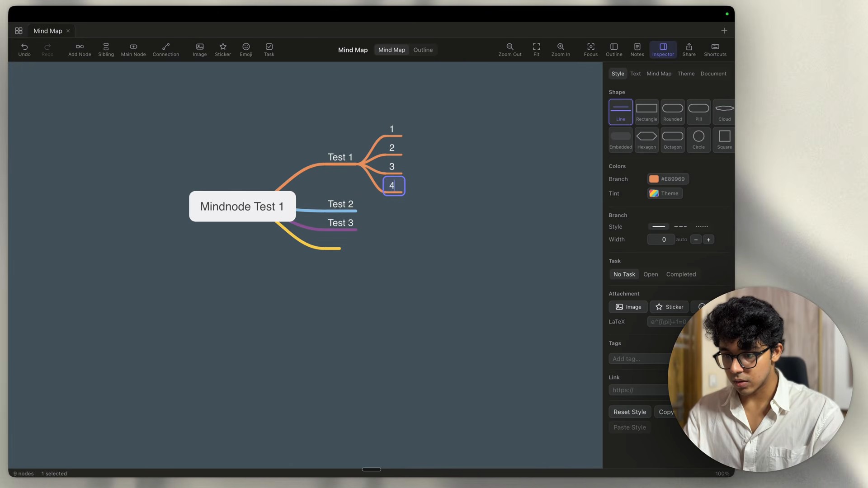Screen dimensions: 868x488
Task: Select the Rectangle shape
Action: point(646,112)
